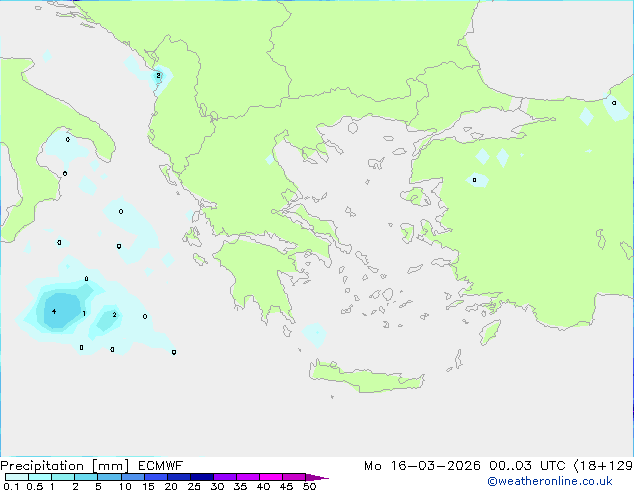The width and height of the screenshot is (634, 490).
Task: Select the purple 30 mm legend swatch
Action: [x=225, y=477]
